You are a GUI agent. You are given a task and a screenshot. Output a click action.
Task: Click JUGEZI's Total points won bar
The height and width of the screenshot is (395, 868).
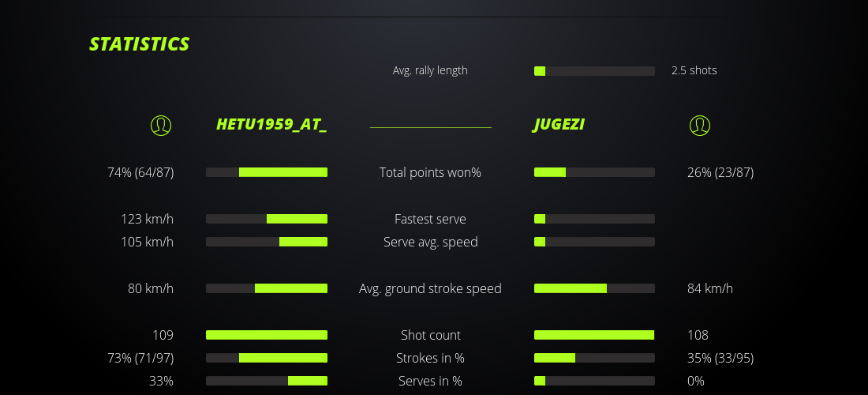point(594,172)
